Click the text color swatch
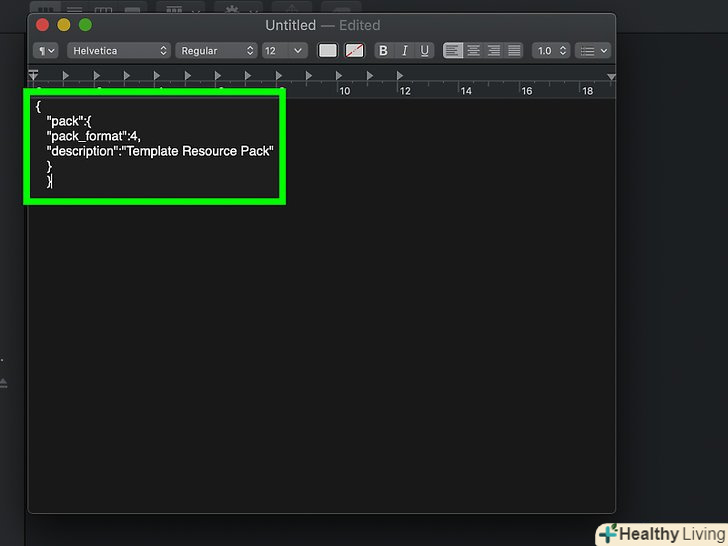 pyautogui.click(x=328, y=51)
